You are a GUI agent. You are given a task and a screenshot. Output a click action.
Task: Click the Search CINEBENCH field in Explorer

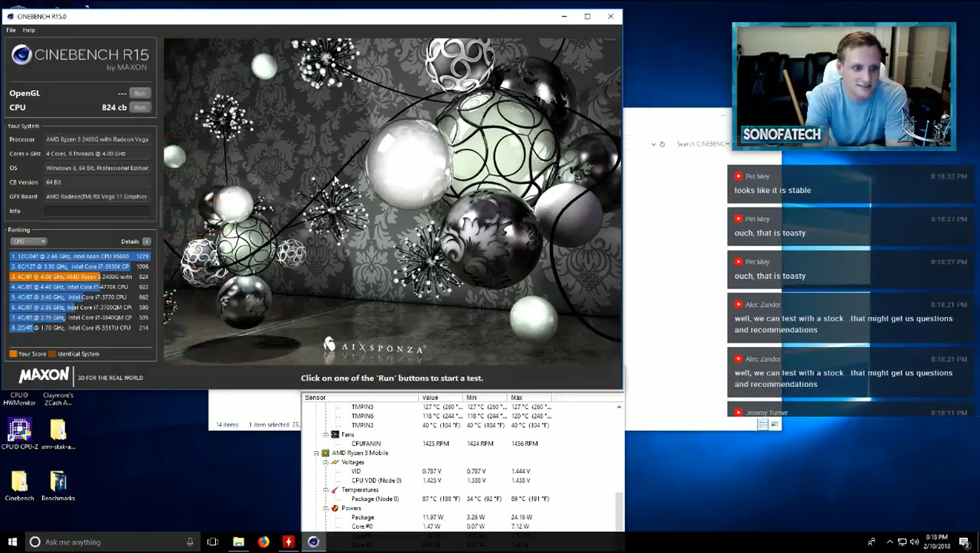(x=702, y=144)
